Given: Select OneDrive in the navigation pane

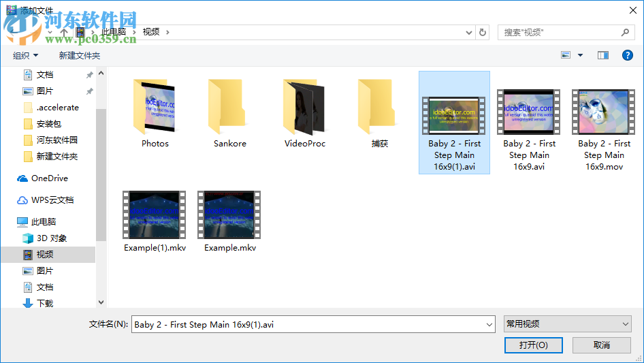Looking at the screenshot, I should coord(48,178).
